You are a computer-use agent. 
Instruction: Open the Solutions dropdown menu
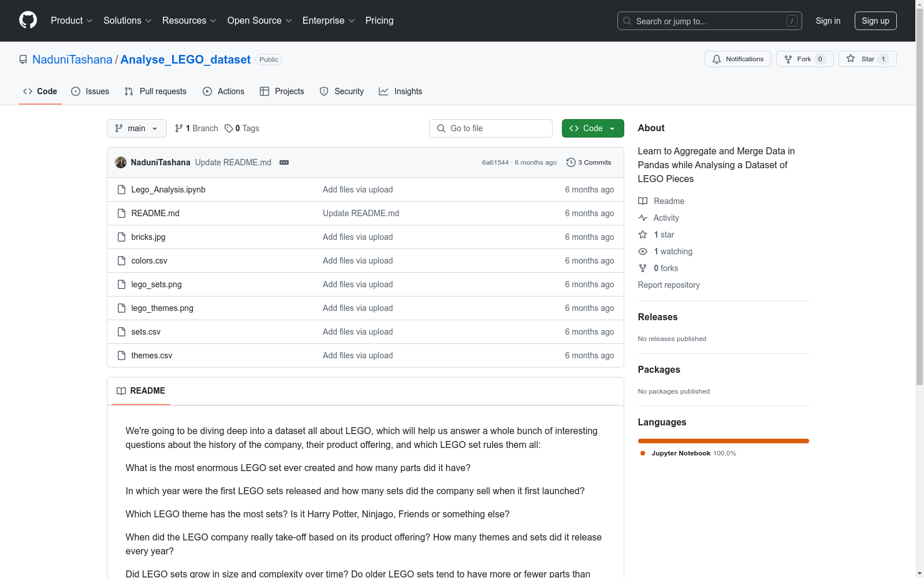pyautogui.click(x=128, y=20)
